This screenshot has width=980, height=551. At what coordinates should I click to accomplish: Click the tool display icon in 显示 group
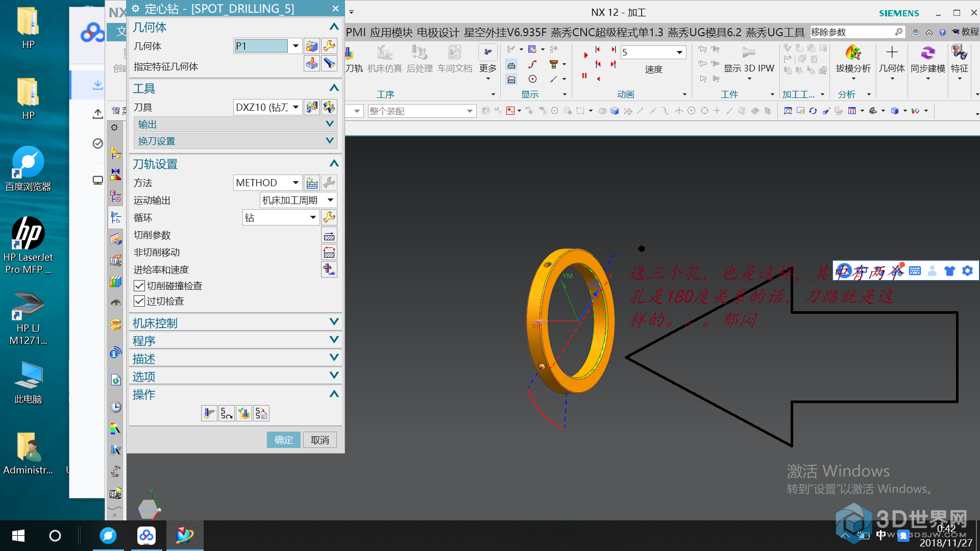[553, 64]
